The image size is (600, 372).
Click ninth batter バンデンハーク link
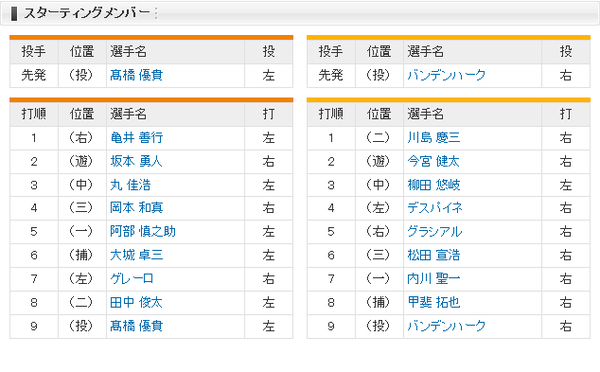446,326
